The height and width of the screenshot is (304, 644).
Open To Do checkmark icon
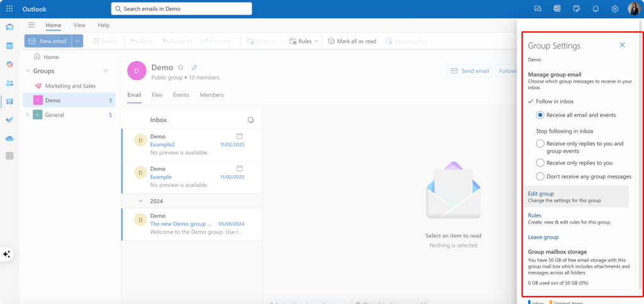tap(9, 120)
